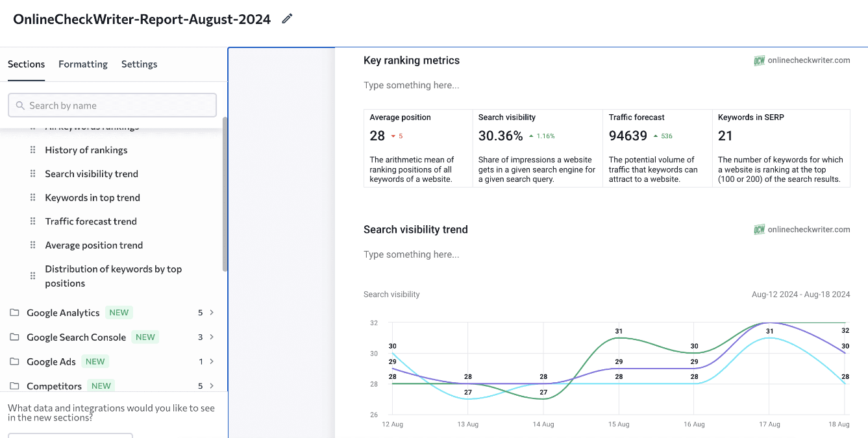Viewport: 868px width, 438px height.
Task: Click the Type something here field under Key ranking metrics
Action: (x=411, y=85)
